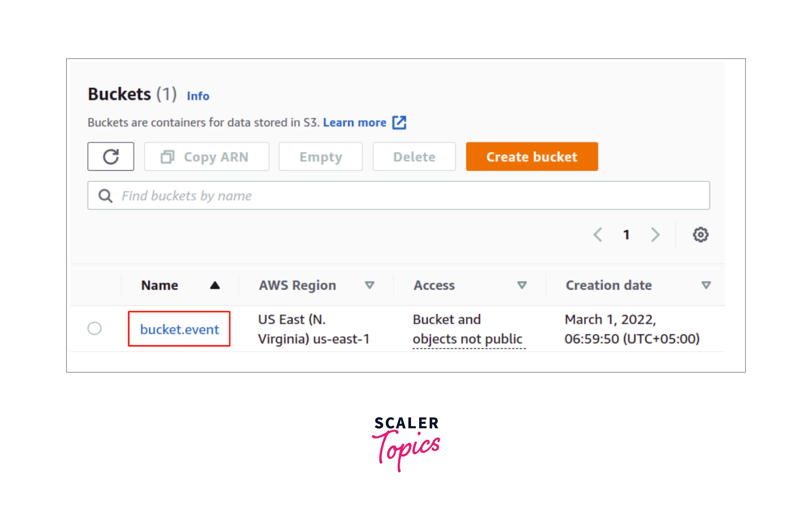Viewport: 812px width, 518px height.
Task: Click the Find buckets by name field
Action: [x=236, y=195]
